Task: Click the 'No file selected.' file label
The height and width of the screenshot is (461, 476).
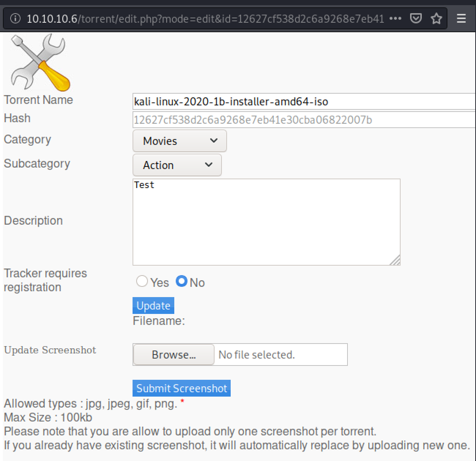Action: [257, 355]
